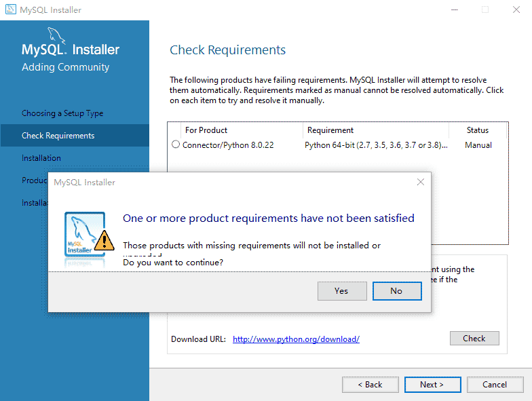Close the MySQL Installer warning dialog
Image resolution: width=532 pixels, height=401 pixels.
pos(421,182)
